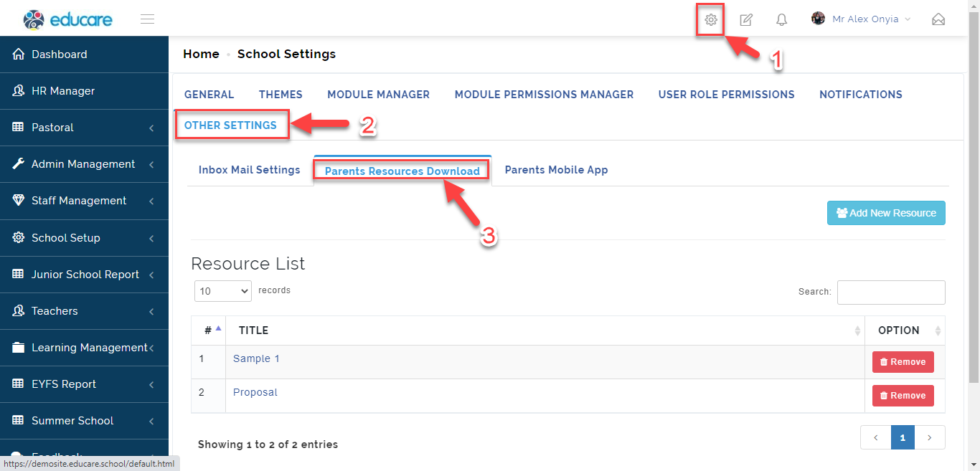Open the Proposal resource link
Viewport: 980px width, 471px height.
(x=255, y=392)
